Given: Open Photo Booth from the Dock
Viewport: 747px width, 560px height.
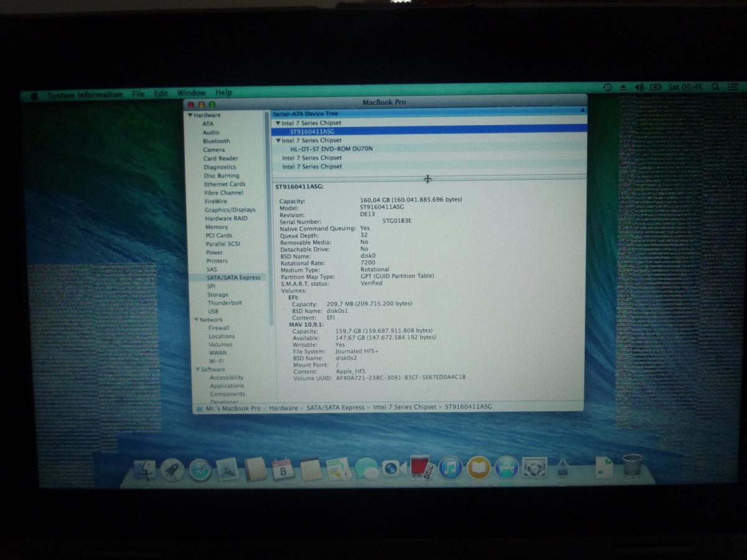Looking at the screenshot, I should click(x=423, y=467).
